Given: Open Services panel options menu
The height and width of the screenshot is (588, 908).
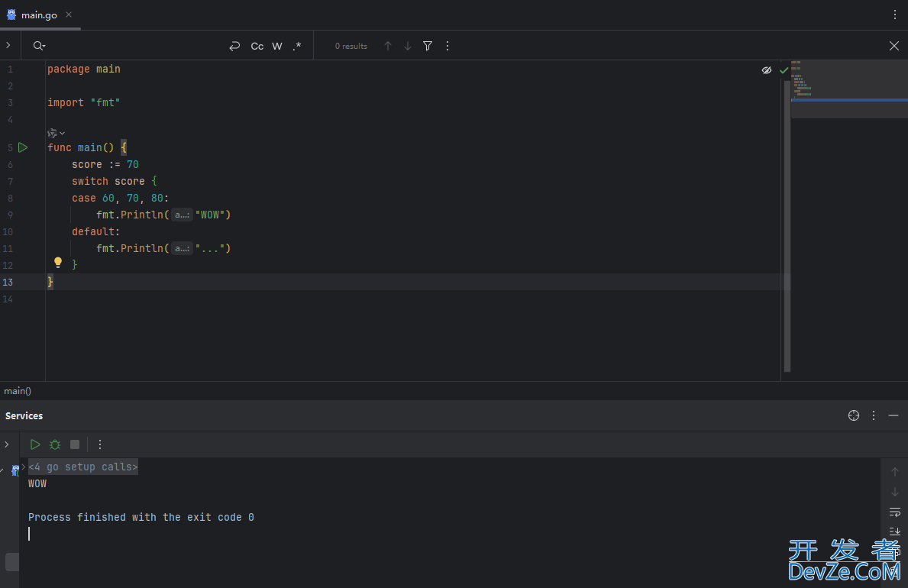Looking at the screenshot, I should coord(874,415).
